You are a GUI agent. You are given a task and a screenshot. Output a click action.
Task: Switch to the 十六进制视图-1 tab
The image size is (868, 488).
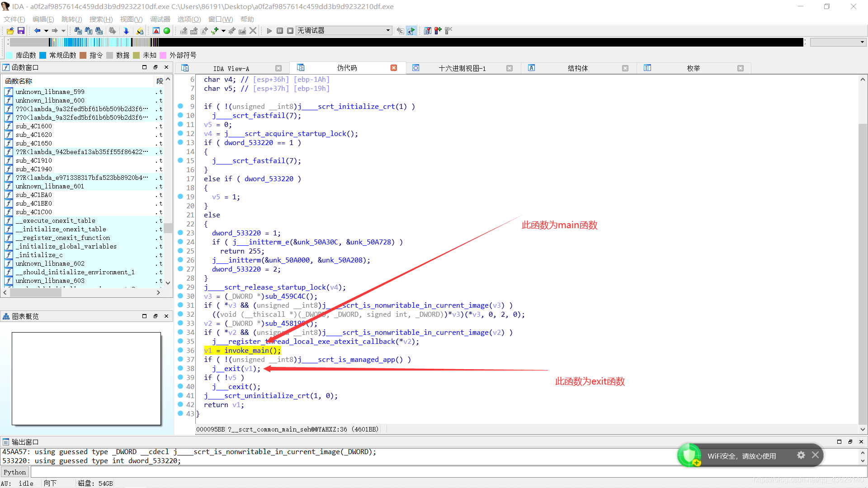point(462,68)
